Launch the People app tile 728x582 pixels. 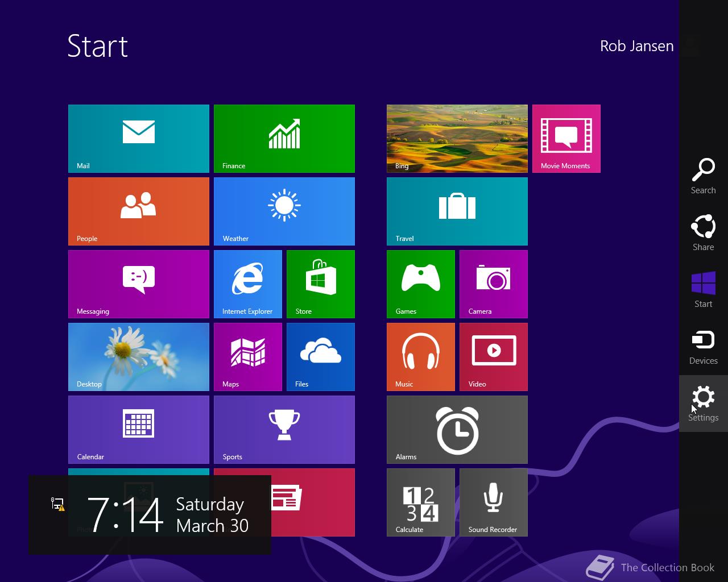[139, 211]
